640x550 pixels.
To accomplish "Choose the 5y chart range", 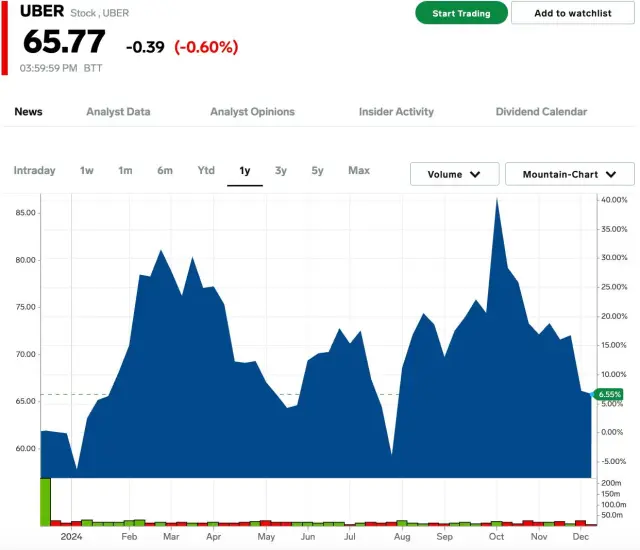I will 317,171.
